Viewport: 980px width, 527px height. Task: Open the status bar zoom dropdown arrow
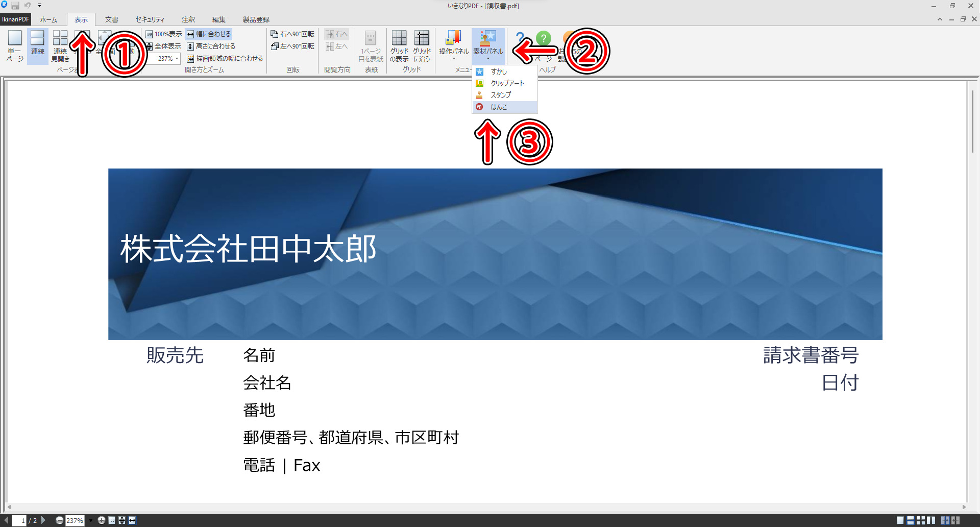91,520
